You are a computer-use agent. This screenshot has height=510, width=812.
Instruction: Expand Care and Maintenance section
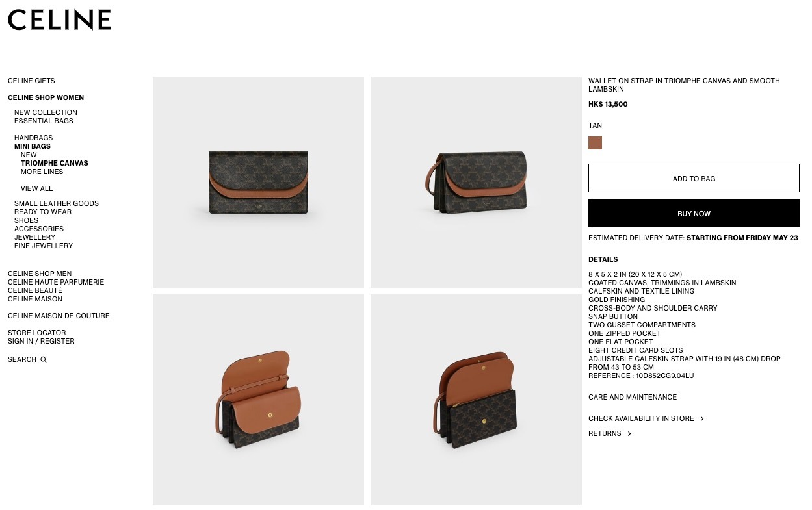[x=633, y=397]
